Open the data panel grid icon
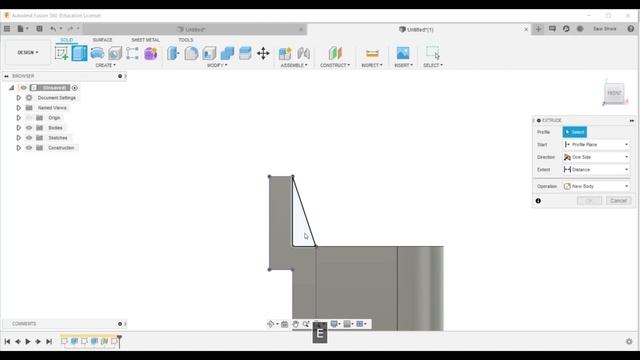 7,29
